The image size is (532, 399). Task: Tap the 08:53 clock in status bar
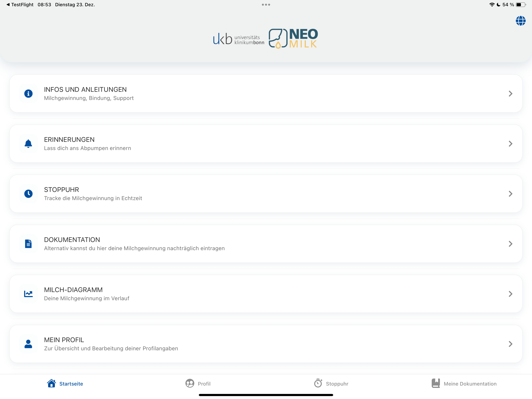click(x=44, y=4)
